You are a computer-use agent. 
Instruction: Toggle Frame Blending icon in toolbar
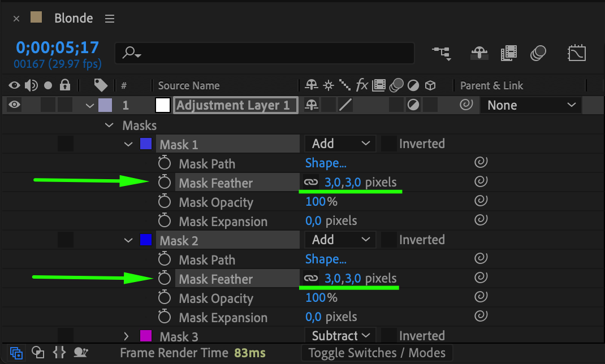[509, 54]
